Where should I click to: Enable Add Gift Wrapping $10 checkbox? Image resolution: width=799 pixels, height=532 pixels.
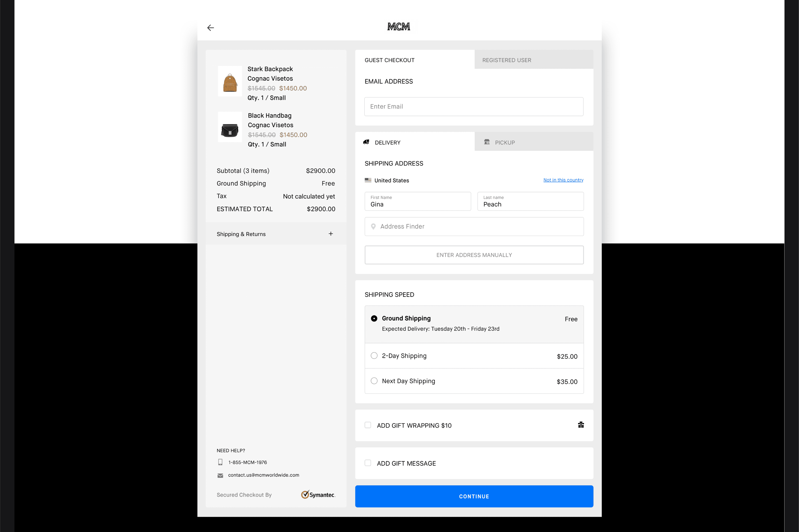pos(368,425)
